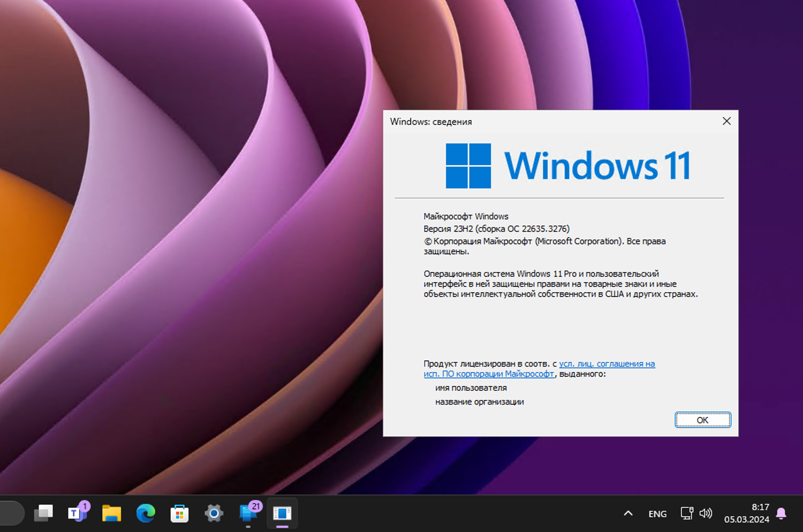Screen dimensions: 803x532
Task: Select the dialog title bar text
Action: [430, 121]
